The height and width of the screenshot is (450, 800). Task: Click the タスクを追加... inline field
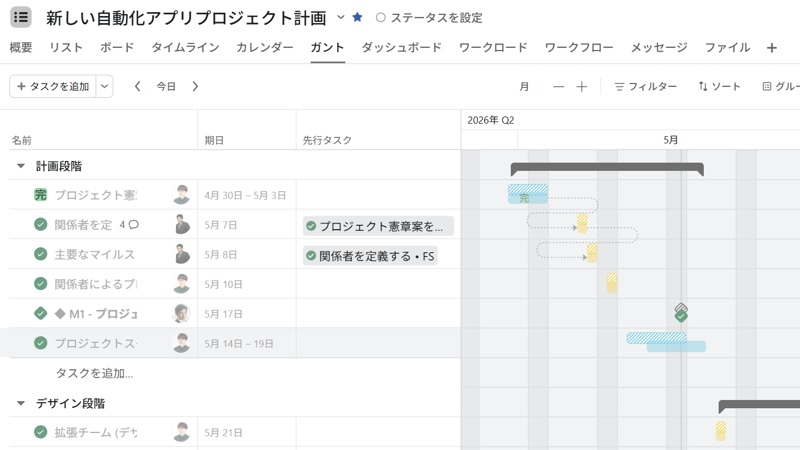pos(94,373)
